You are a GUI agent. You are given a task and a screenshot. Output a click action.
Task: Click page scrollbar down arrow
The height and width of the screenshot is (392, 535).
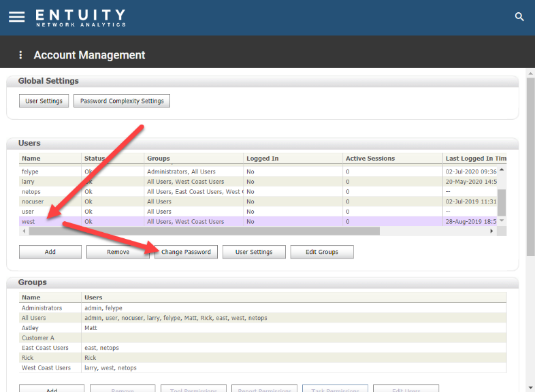click(x=530, y=387)
